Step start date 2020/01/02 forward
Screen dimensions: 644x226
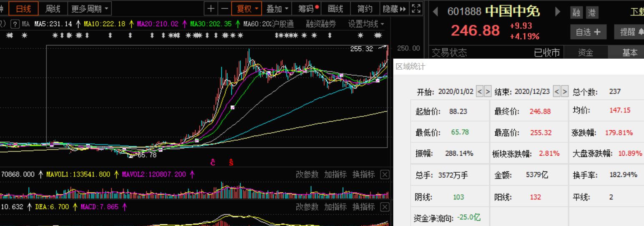pyautogui.click(x=488, y=91)
